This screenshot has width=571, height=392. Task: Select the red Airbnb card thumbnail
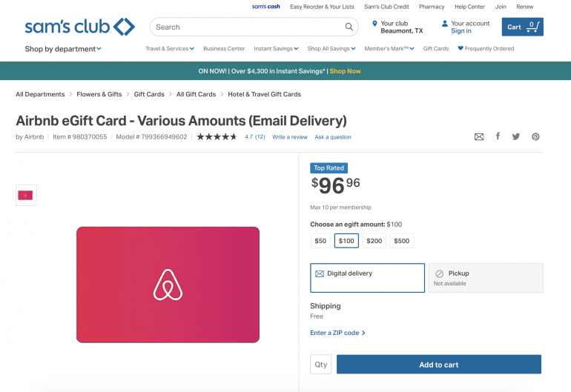coord(26,196)
